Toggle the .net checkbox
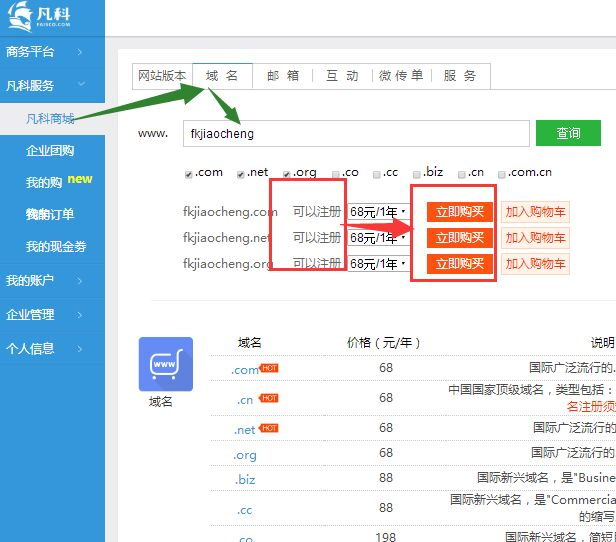Viewport: 616px width, 542px height. tap(241, 174)
